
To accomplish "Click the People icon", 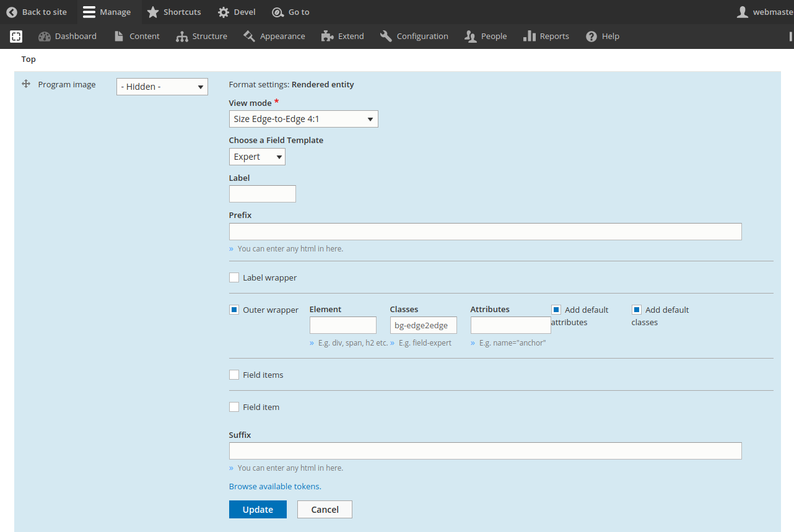I will [x=470, y=37].
